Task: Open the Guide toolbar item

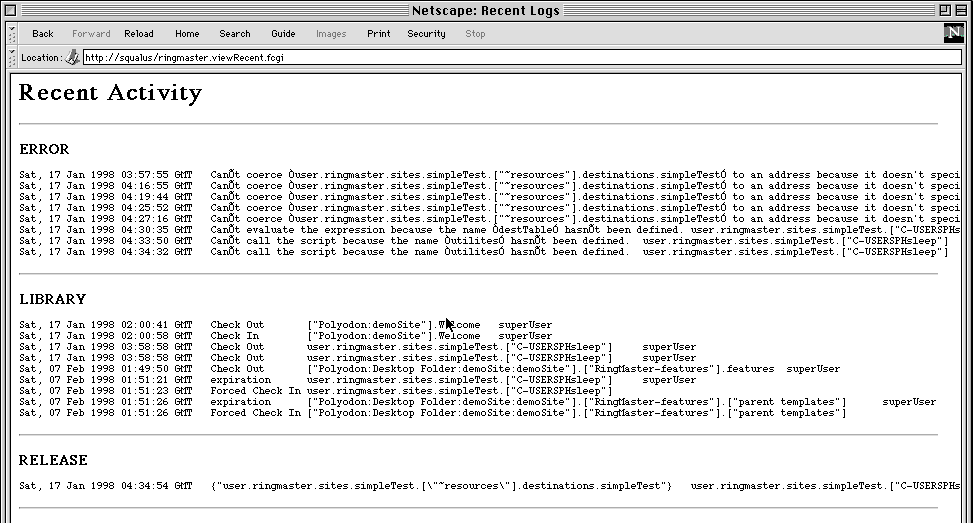Action: pyautogui.click(x=283, y=34)
